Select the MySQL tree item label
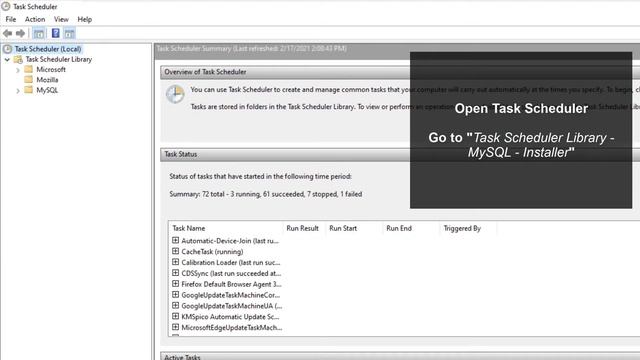Screen dimensions: 640x360 tap(47, 90)
